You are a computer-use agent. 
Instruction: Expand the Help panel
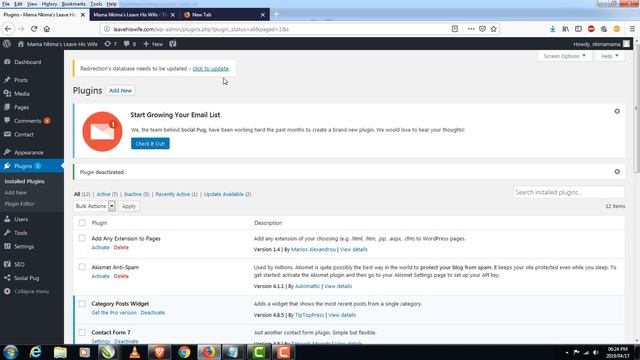click(609, 56)
